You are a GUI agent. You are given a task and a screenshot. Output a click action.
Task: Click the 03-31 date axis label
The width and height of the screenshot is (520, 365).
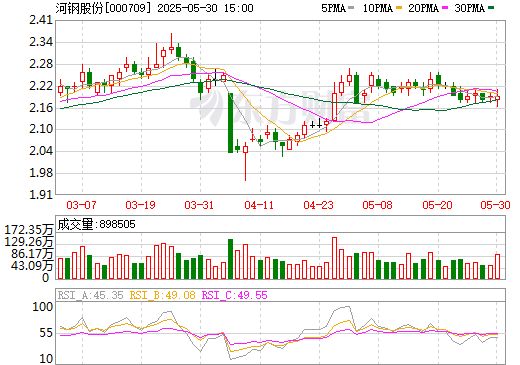point(199,205)
